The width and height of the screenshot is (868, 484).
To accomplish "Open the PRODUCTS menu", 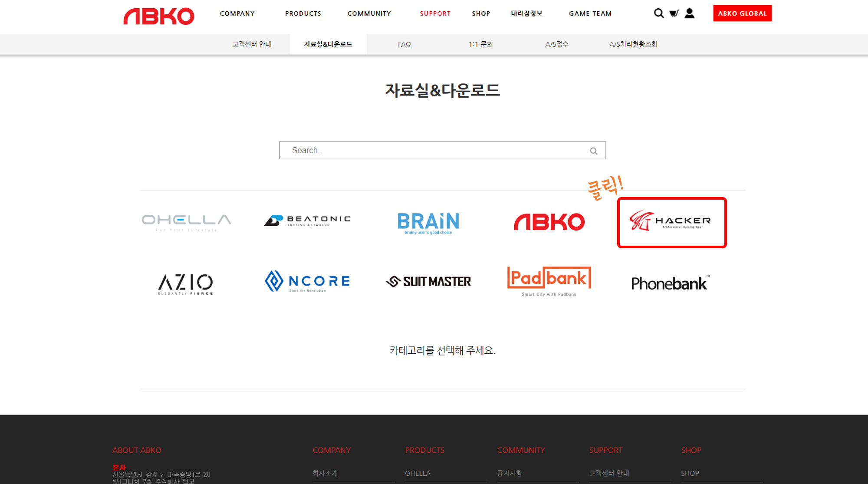I will coord(303,13).
